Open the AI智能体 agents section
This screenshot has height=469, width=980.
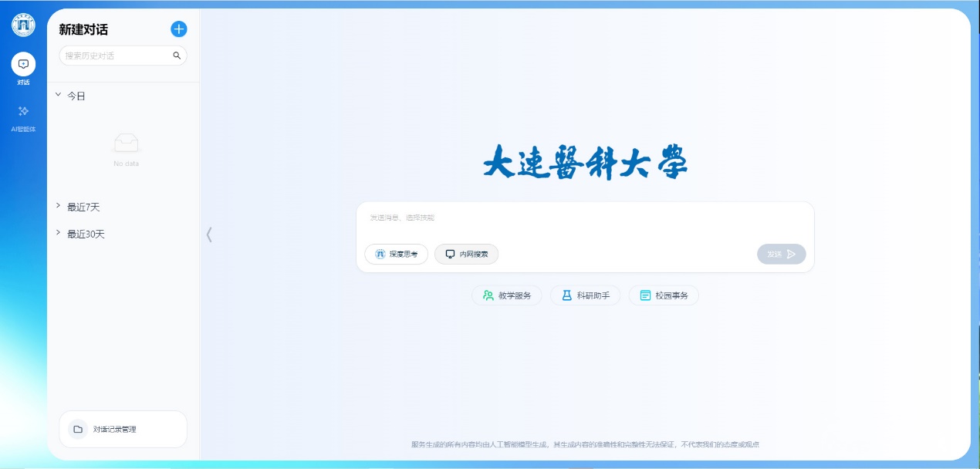click(23, 118)
